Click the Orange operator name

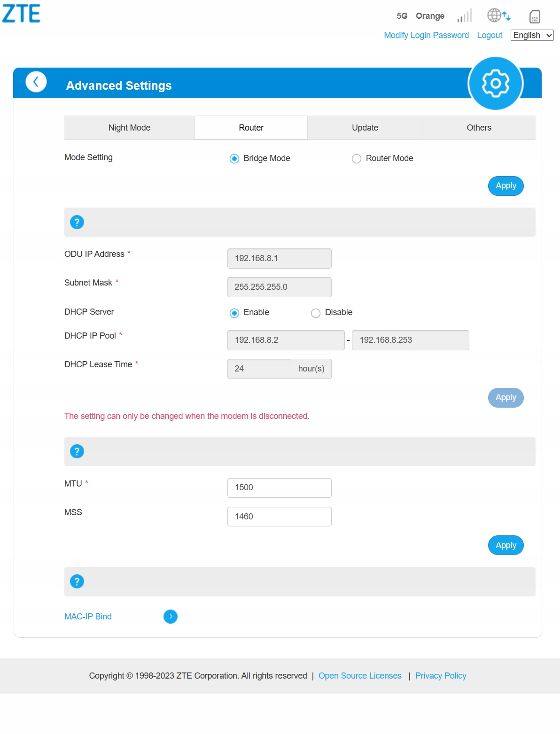point(430,16)
